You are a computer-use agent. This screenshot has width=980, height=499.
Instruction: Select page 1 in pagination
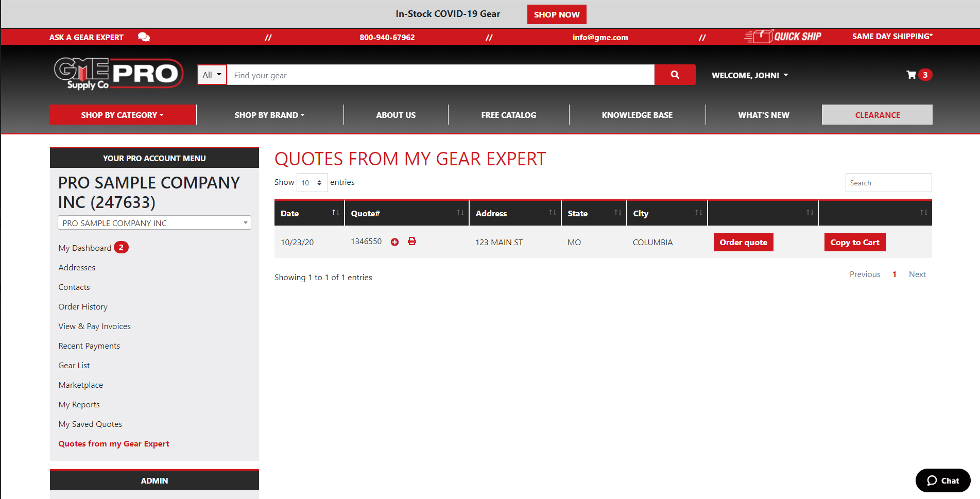(x=895, y=274)
